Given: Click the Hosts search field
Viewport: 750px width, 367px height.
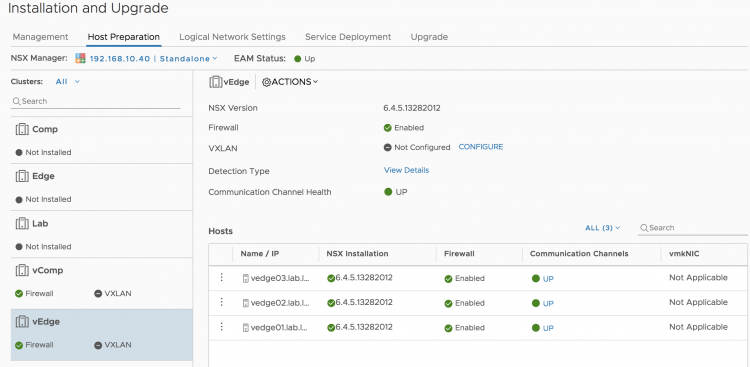Looking at the screenshot, I should pos(693,228).
